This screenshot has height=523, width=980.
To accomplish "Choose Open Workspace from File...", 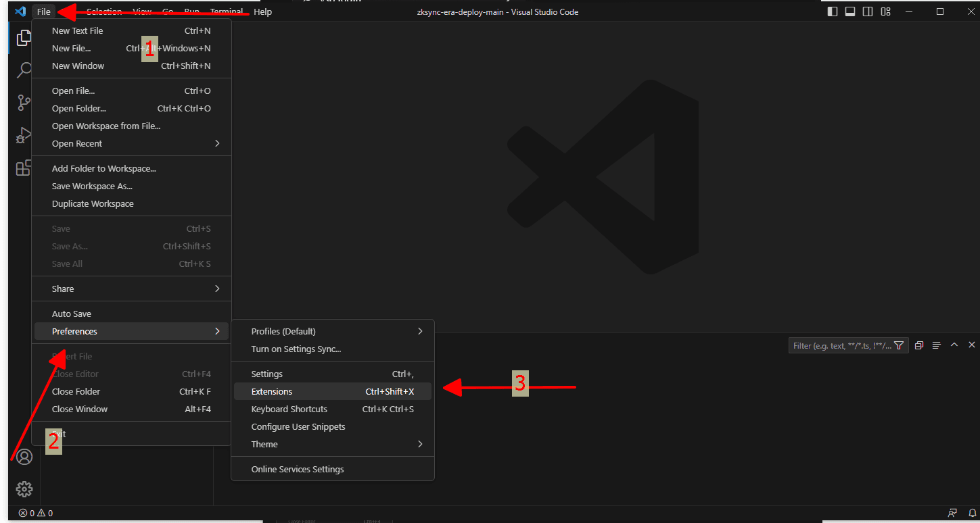I will [x=131, y=126].
